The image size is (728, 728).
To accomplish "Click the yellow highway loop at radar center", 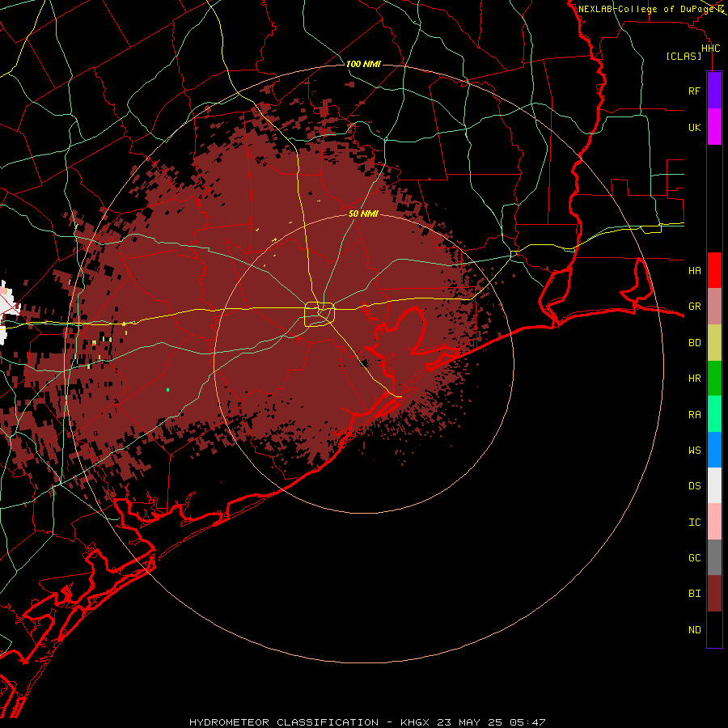I will [320, 315].
